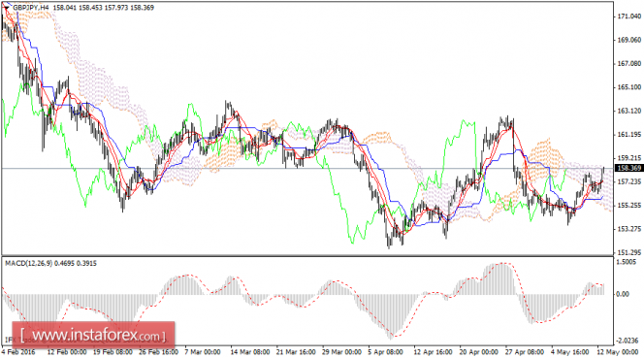Click the MACD(12,26,9) indicator label

(x=28, y=263)
